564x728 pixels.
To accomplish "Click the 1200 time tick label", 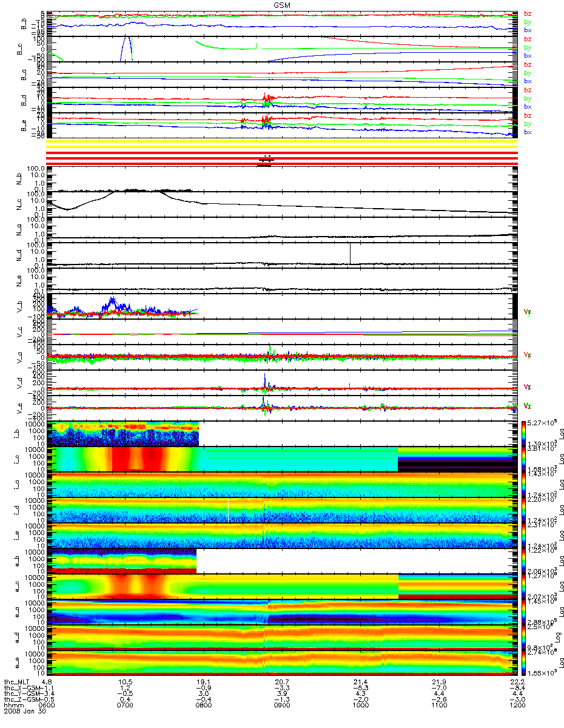I will point(517,705).
